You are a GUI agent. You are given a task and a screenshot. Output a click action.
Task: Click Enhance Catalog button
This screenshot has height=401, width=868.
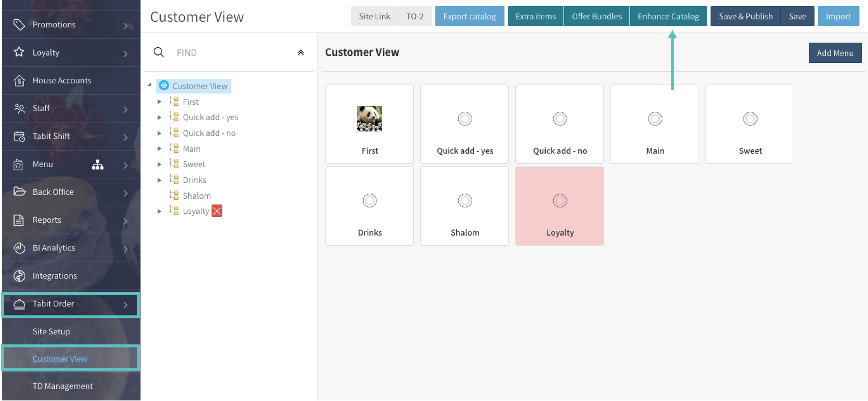pyautogui.click(x=668, y=16)
